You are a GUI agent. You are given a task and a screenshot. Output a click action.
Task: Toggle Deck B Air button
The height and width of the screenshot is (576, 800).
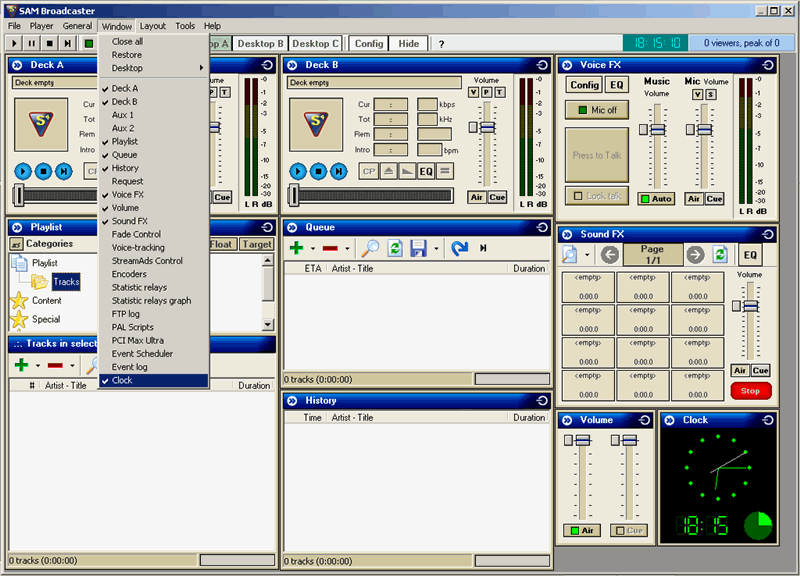477,197
